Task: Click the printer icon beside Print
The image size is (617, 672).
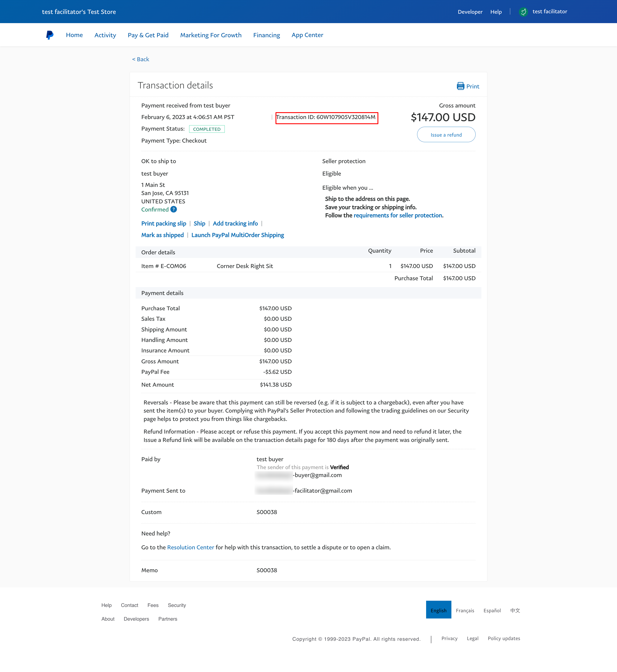Action: [460, 86]
